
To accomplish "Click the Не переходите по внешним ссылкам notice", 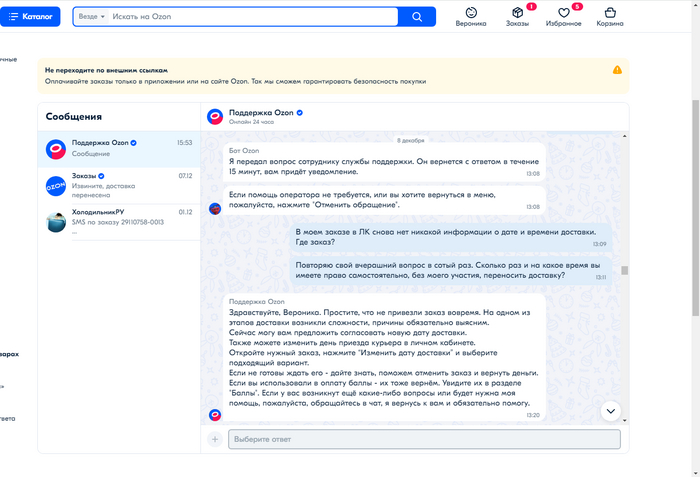I will tap(333, 76).
